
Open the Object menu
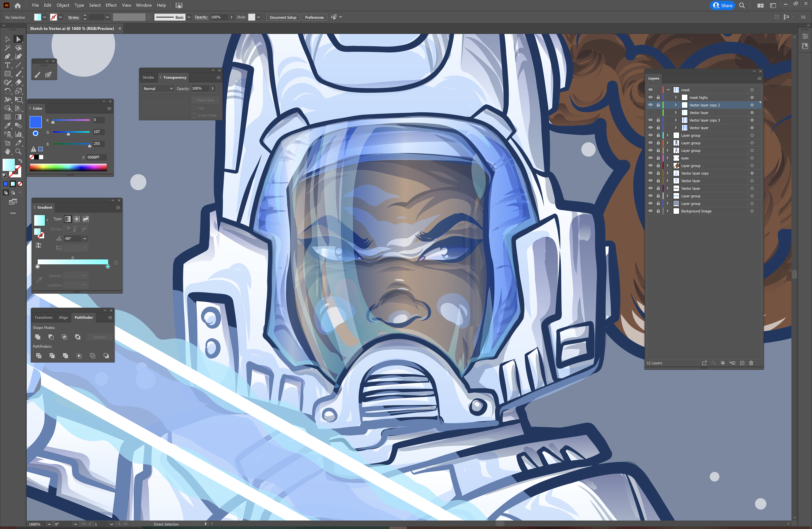click(63, 5)
